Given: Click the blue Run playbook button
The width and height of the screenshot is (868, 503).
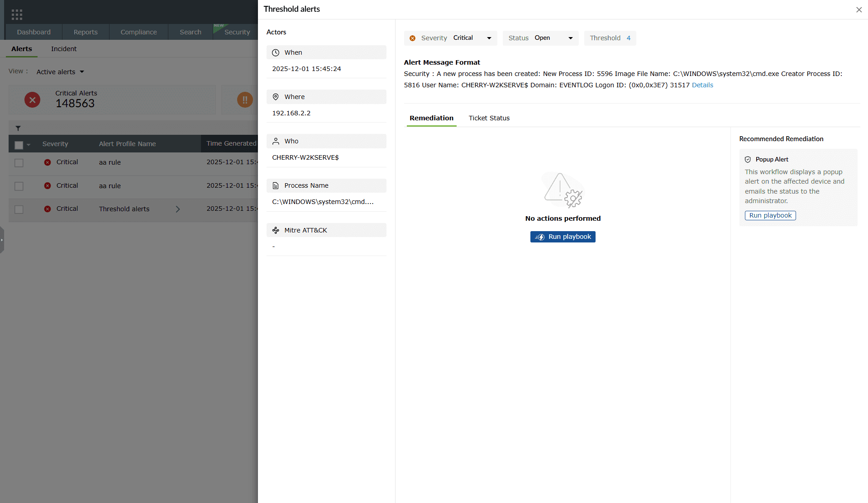Looking at the screenshot, I should (x=563, y=237).
